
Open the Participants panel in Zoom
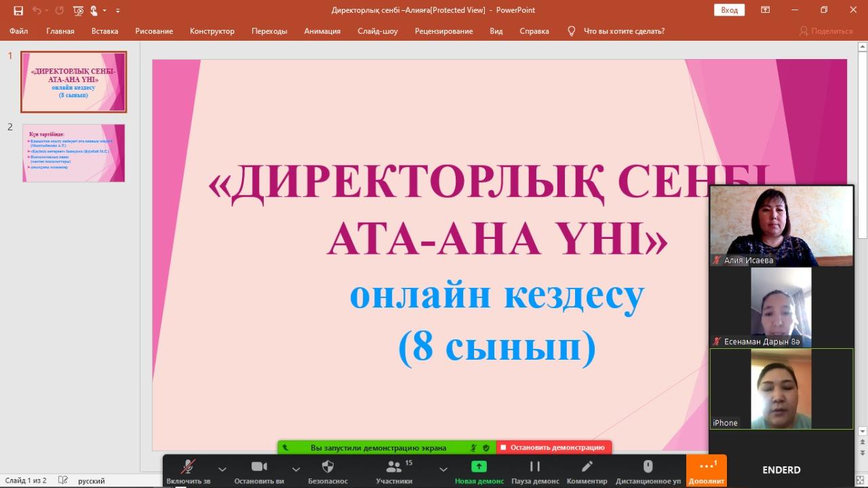[394, 466]
